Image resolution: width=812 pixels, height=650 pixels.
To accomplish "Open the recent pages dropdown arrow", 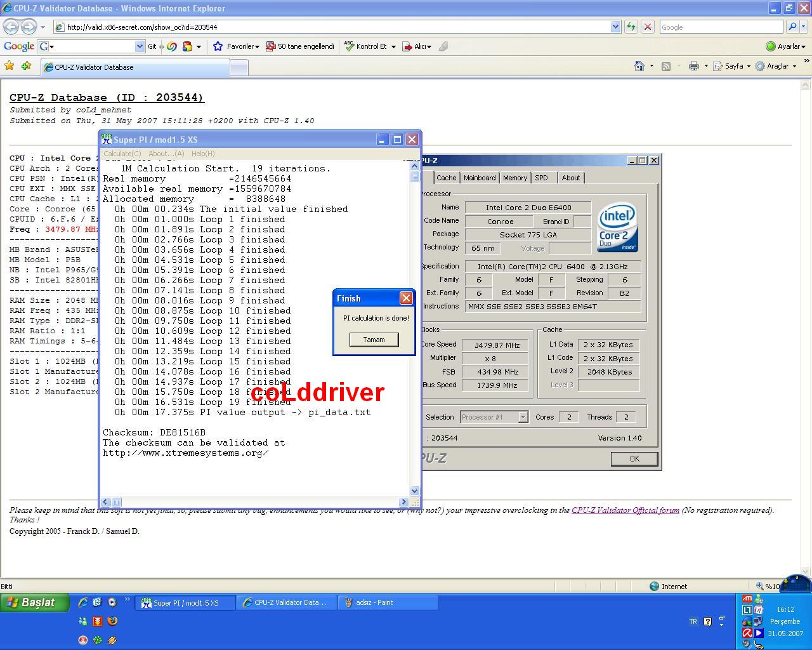I will pyautogui.click(x=43, y=27).
